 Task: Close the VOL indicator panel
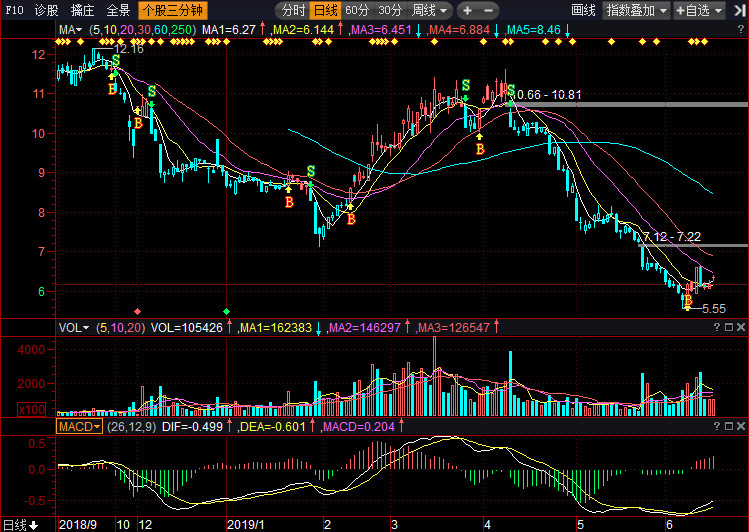pos(740,327)
